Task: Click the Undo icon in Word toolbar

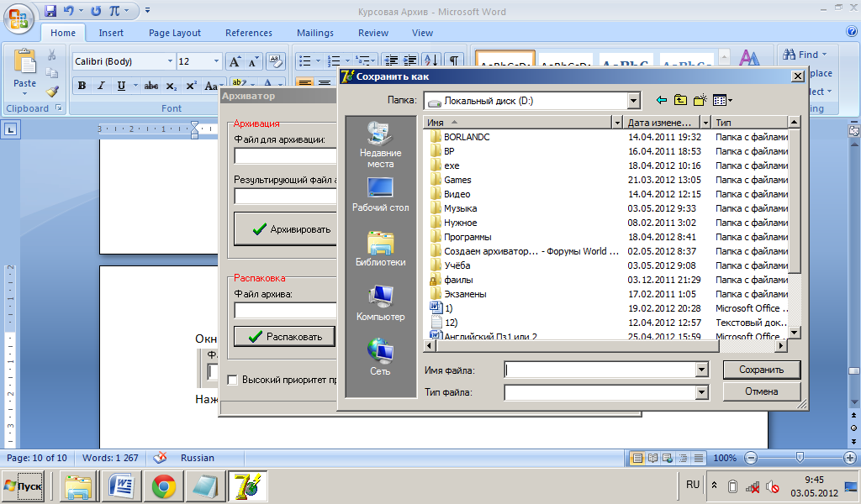Action: click(69, 10)
